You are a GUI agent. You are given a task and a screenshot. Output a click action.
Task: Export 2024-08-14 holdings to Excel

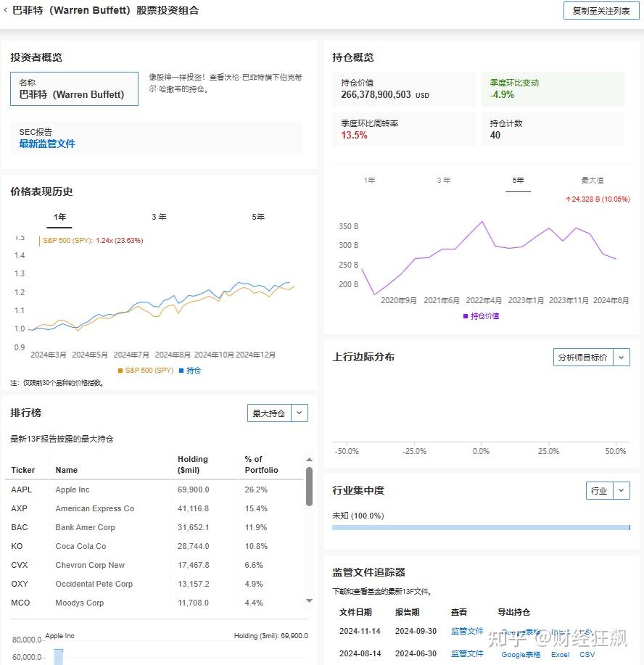pos(560,654)
